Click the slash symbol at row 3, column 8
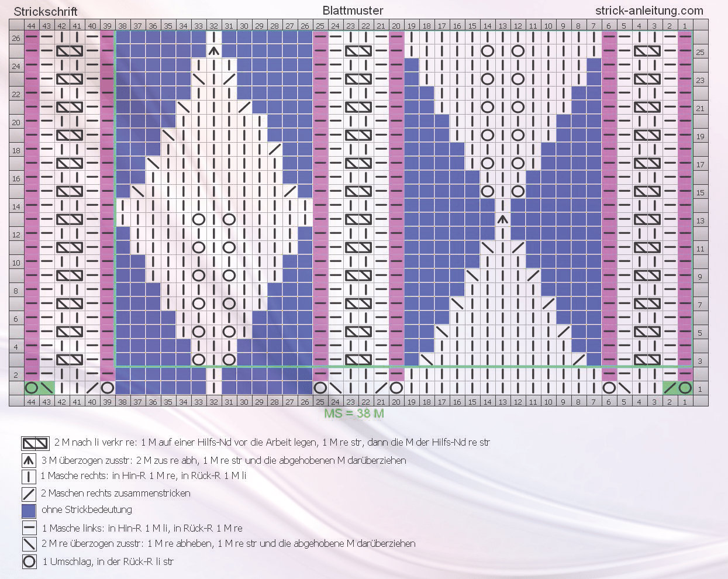Viewport: 728px width, 579px height. (579, 360)
